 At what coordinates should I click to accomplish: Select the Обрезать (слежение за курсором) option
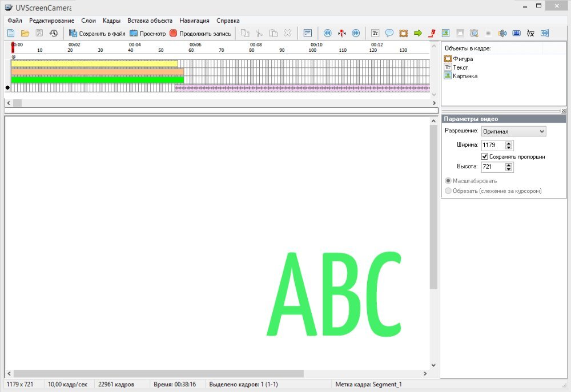(x=448, y=191)
